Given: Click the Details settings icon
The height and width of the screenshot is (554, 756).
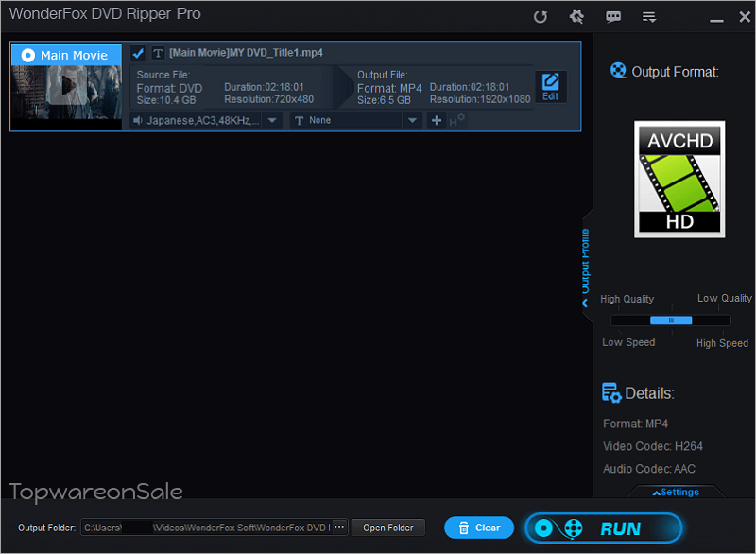Looking at the screenshot, I should point(611,393).
